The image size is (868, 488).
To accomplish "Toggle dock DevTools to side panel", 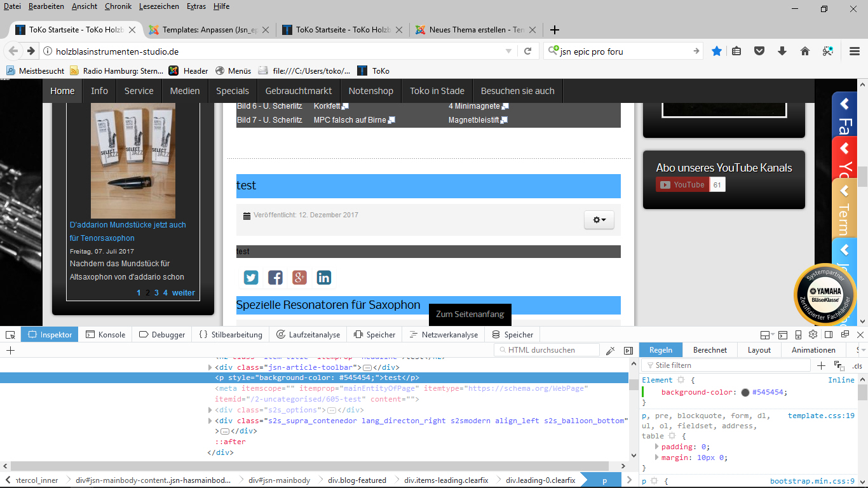I will 828,335.
